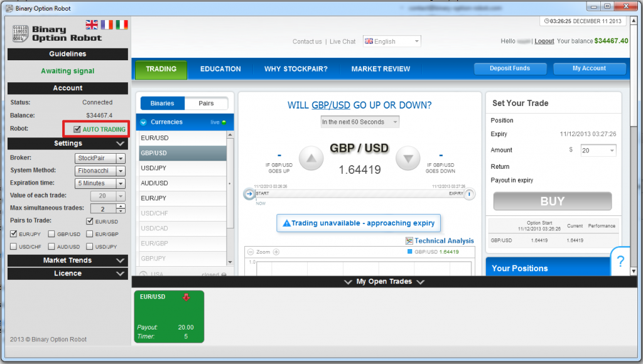643x364 pixels.
Task: Select the Italian flag language icon
Action: (x=122, y=25)
